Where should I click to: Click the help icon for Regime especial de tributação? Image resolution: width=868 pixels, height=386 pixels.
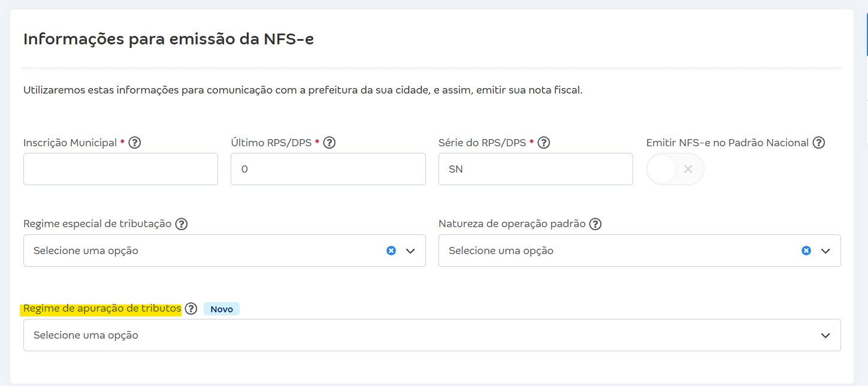pos(182,223)
